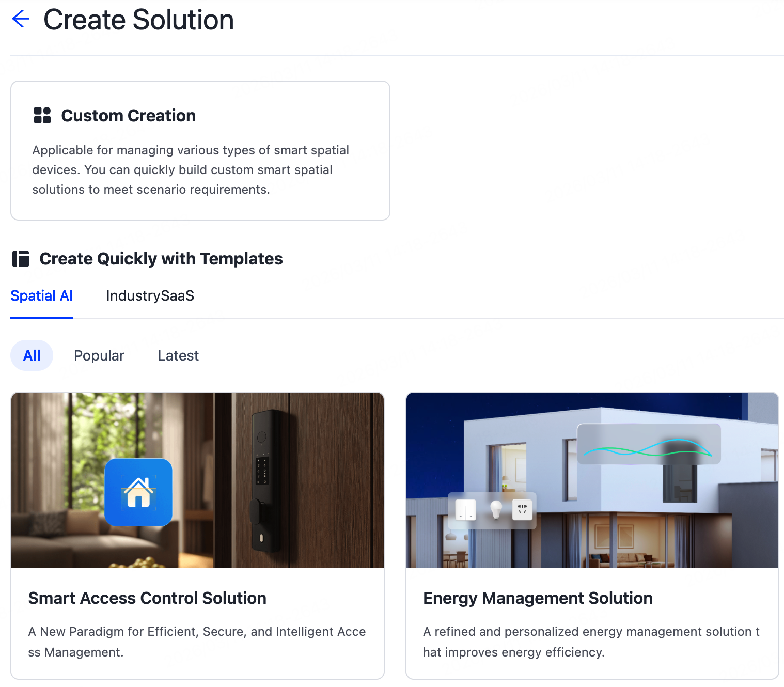The image size is (784, 687).
Task: Click the power socket icon on Energy Management image
Action: tap(523, 510)
